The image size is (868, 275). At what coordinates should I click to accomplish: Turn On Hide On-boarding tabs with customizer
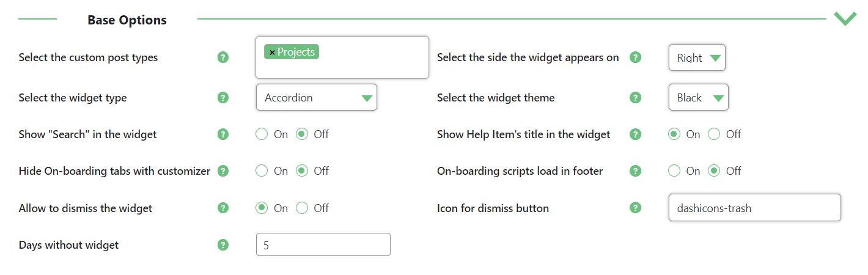point(262,171)
